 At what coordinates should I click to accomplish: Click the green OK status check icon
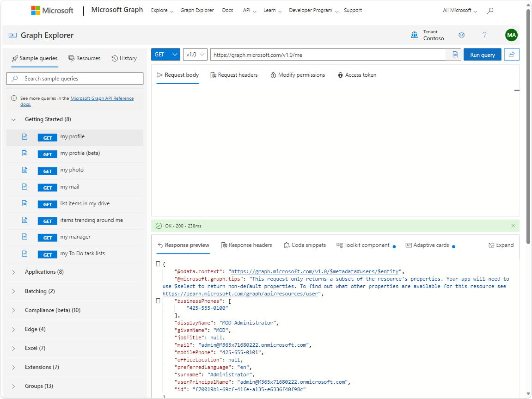[159, 226]
